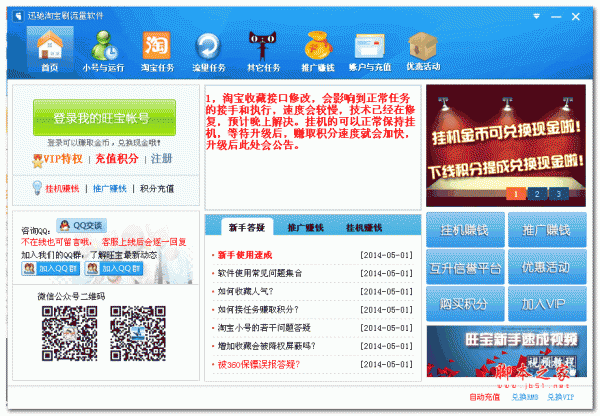Show banner slide 2

point(537,194)
